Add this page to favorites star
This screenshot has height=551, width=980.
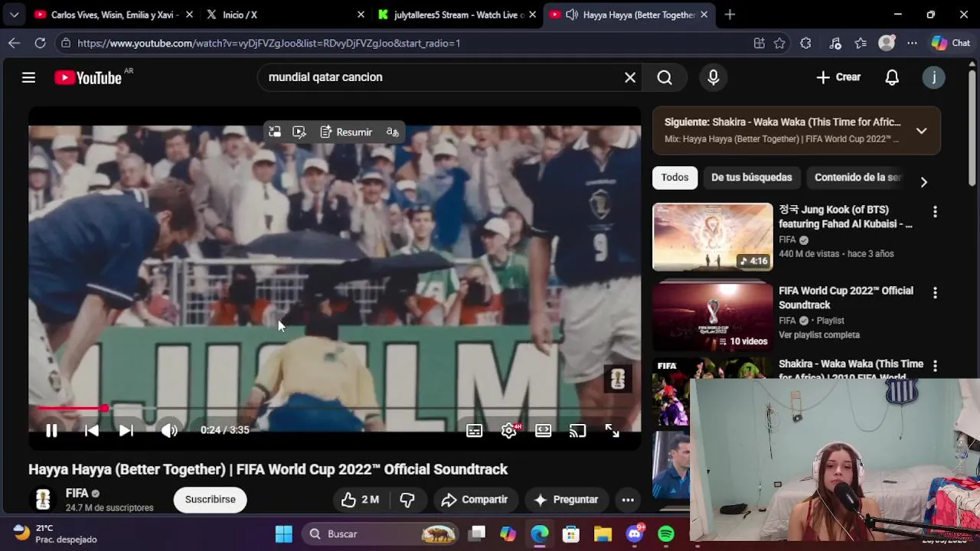click(x=779, y=44)
